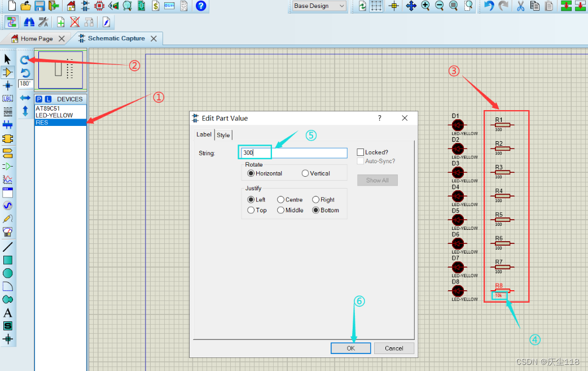This screenshot has height=371, width=588.
Task: Select 2D Graphics Line tool
Action: pos(7,247)
